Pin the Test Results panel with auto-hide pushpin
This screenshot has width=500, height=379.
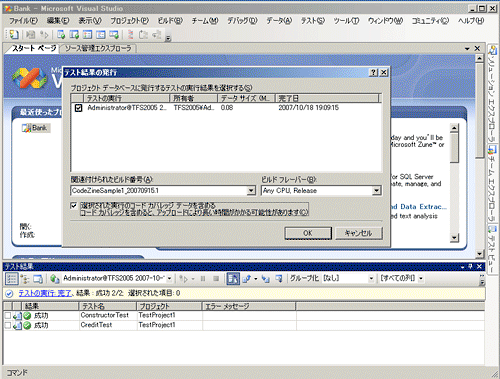(x=470, y=267)
